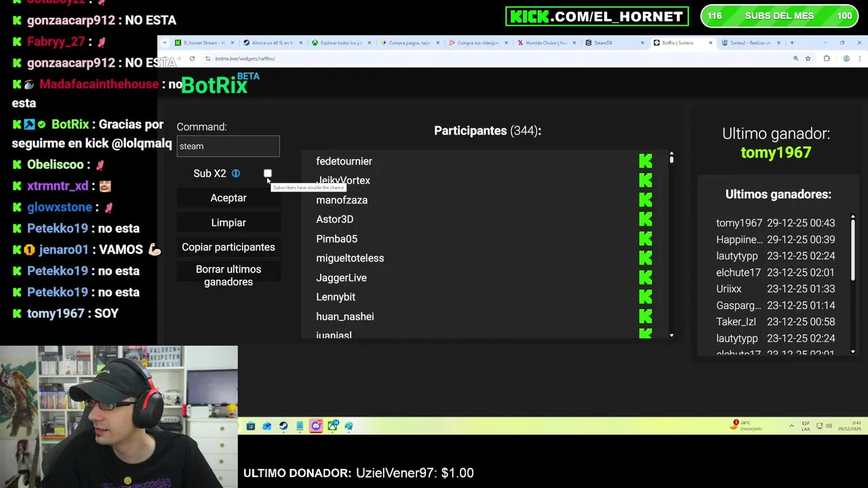Select participant fedetournier
This screenshot has width=868, height=488.
(x=344, y=161)
